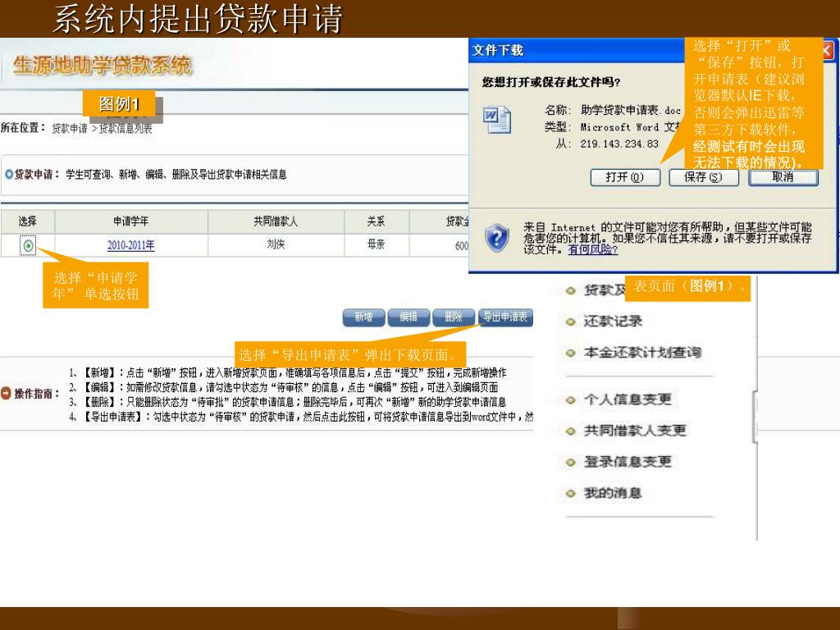Click the bullet icon beside 本金还款计划查询

coord(571,353)
